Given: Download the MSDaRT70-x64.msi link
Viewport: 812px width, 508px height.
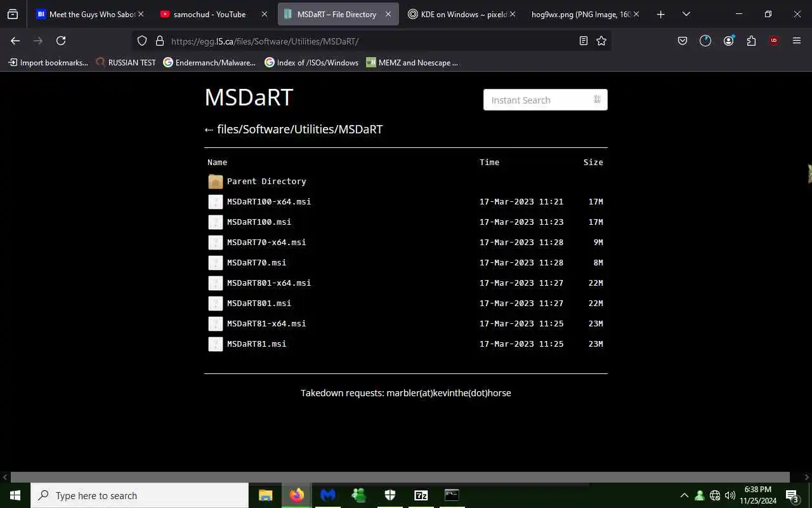Looking at the screenshot, I should [x=266, y=243].
